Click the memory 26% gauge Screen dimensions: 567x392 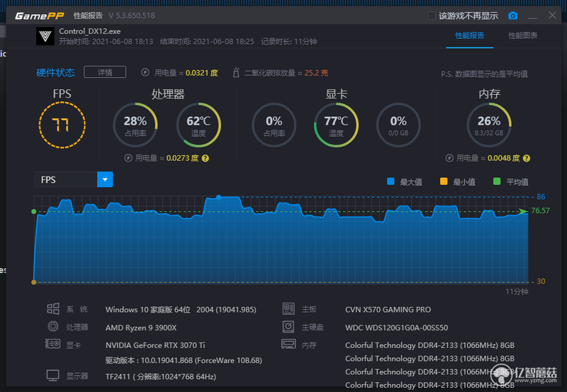pos(489,125)
